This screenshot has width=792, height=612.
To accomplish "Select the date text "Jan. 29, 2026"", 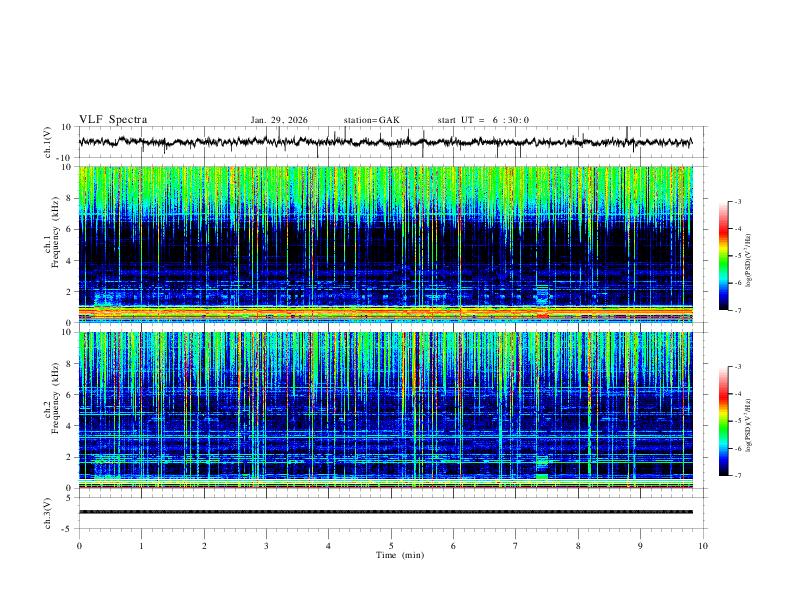I will [x=279, y=120].
